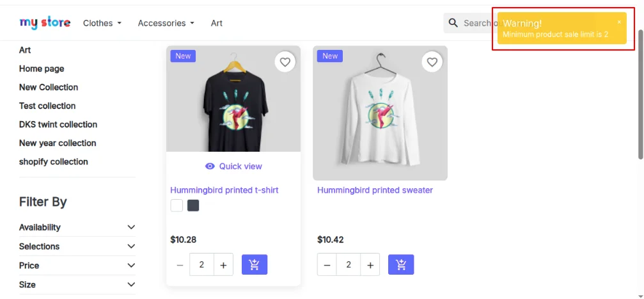644x299 pixels.
Task: Click the search magnifier icon
Action: tap(453, 23)
